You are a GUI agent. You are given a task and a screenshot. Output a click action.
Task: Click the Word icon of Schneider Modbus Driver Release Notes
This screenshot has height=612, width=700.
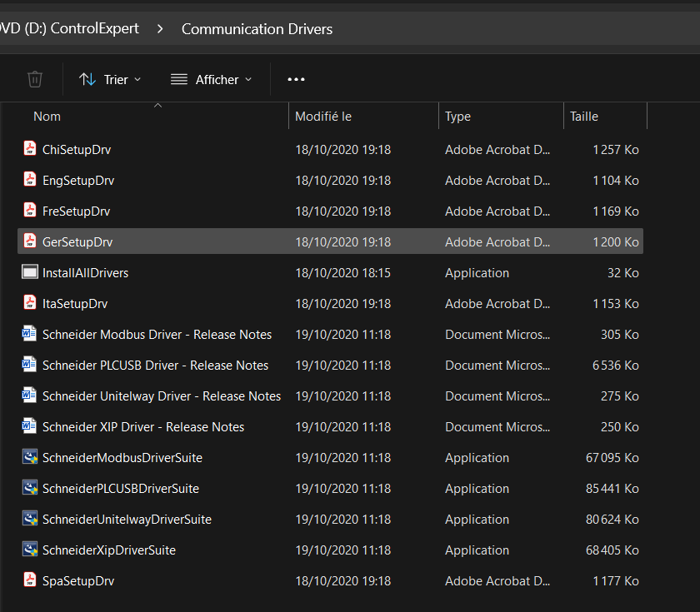coord(29,334)
